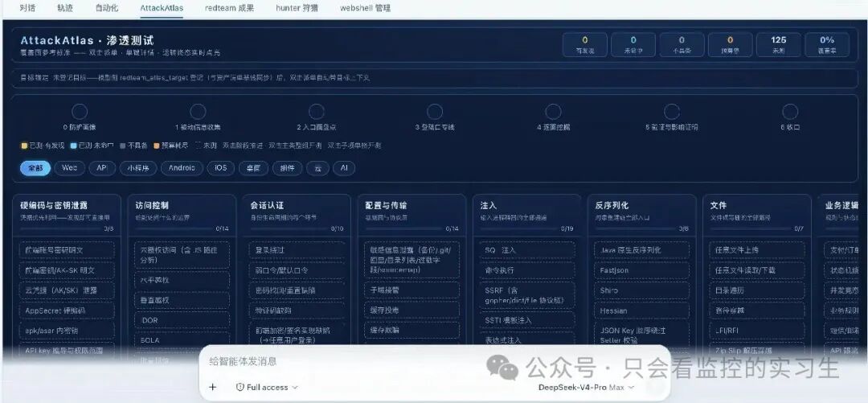The image size is (868, 403).
Task: Click the 子域接管 checklist item
Action: click(x=411, y=290)
